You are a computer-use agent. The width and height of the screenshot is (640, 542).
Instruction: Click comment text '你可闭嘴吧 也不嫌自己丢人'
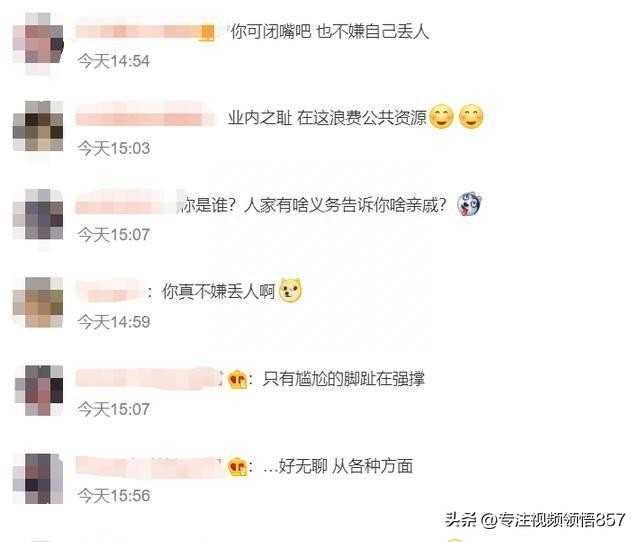click(x=330, y=31)
